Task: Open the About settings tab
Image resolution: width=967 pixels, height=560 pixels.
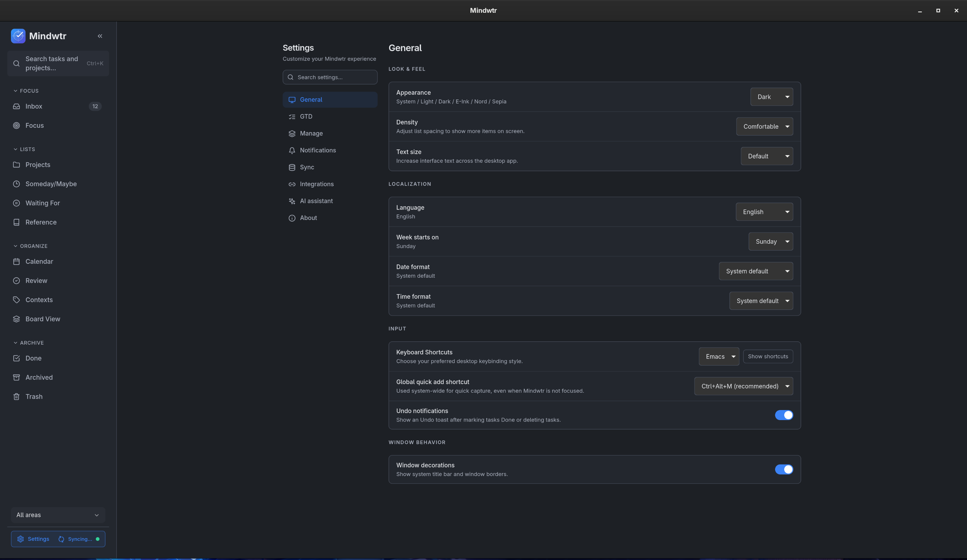Action: (x=330, y=218)
